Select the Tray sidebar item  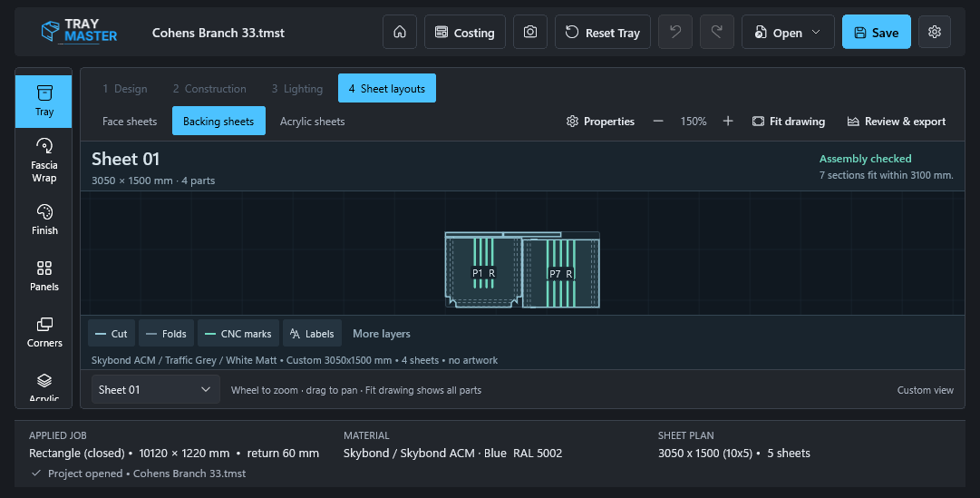tap(44, 102)
